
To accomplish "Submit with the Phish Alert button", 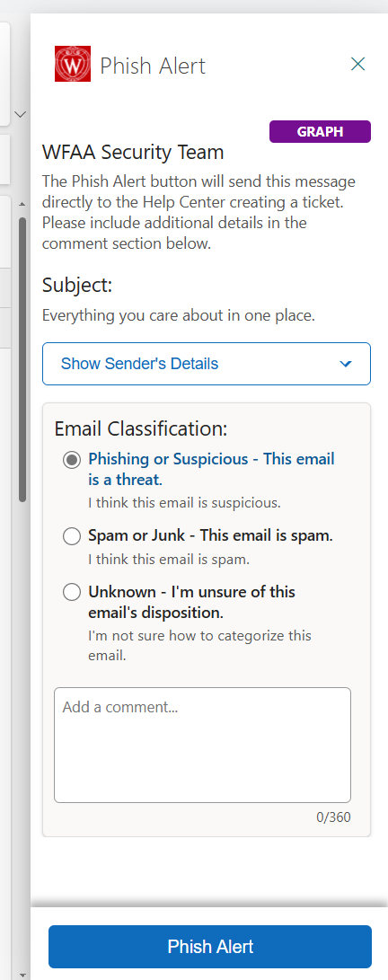I will tap(210, 946).
